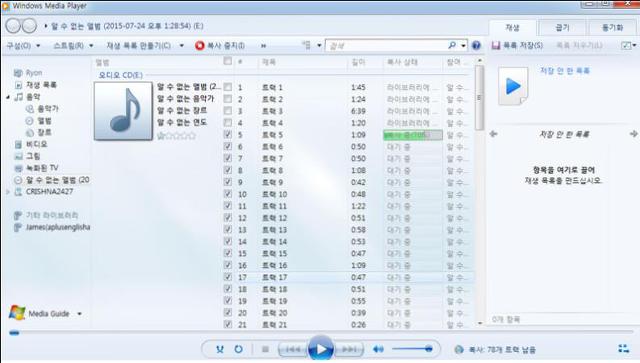640x363 pixels.
Task: Click the 저장 안 한 목록 link
Action: (x=564, y=71)
